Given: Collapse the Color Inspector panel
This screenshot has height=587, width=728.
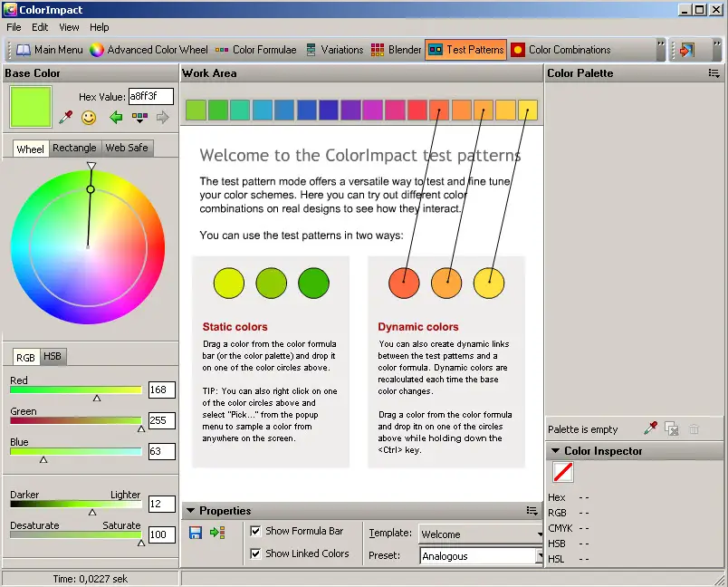Looking at the screenshot, I should point(555,450).
